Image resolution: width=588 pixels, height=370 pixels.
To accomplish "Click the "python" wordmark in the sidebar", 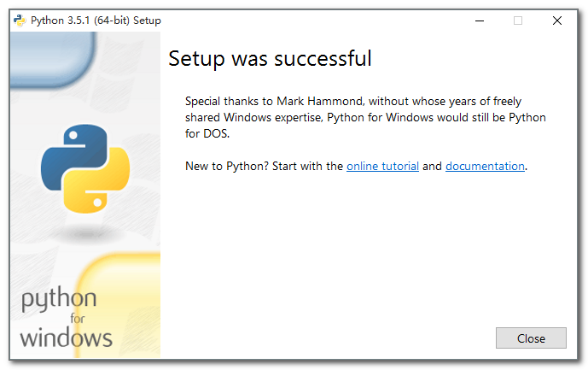I will [x=58, y=301].
